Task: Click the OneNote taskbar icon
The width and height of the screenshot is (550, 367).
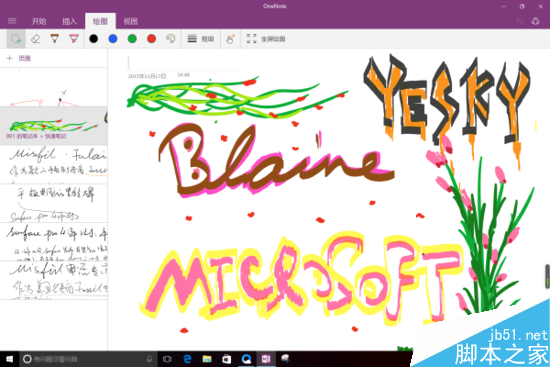Action: [266, 359]
